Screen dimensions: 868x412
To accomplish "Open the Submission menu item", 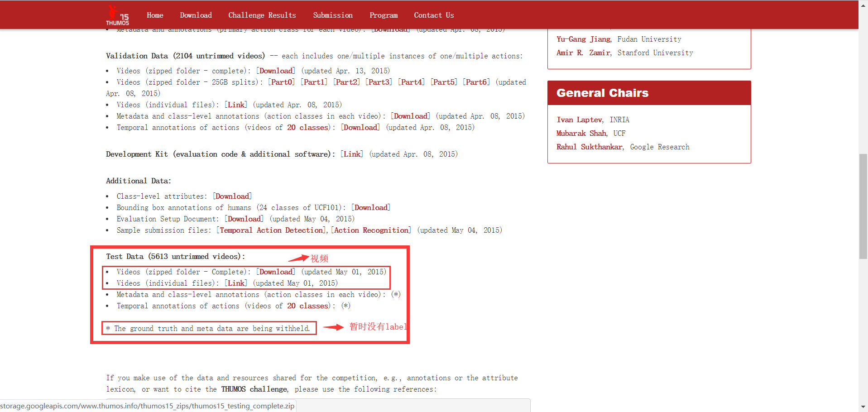I will (333, 15).
